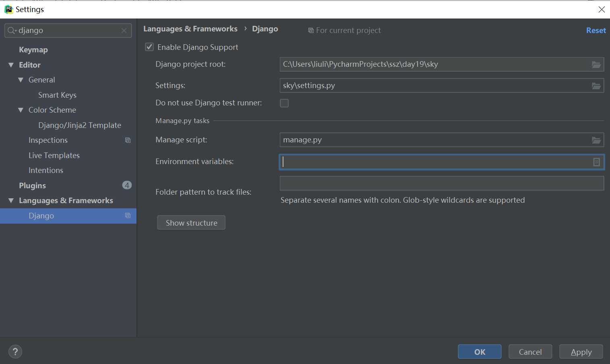Open the Intentions settings page

46,171
